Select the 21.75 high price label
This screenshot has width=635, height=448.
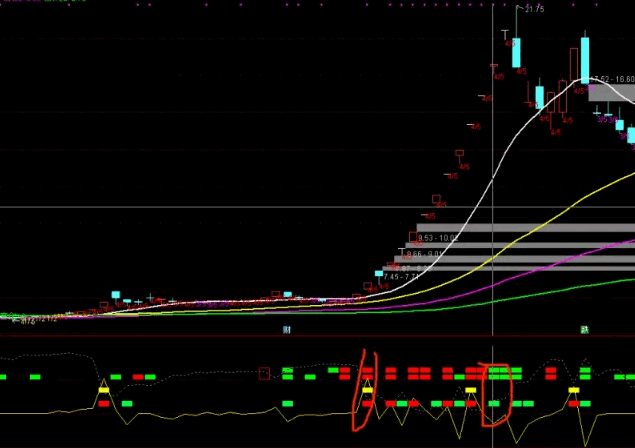tap(534, 9)
